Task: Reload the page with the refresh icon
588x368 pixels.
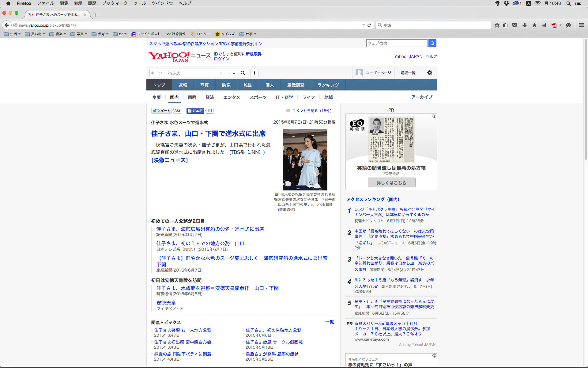Action: point(369,25)
